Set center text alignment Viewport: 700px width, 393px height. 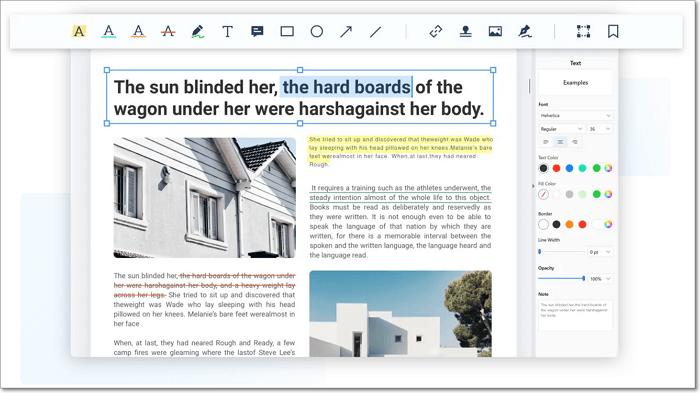tap(560, 142)
